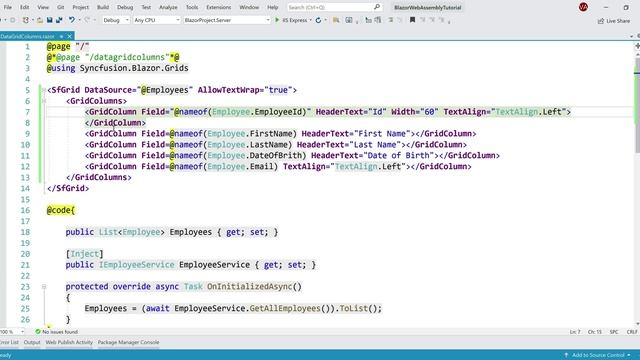Screen dimensions: 640x360
Task: Open the Help menu
Action: tap(272, 7)
